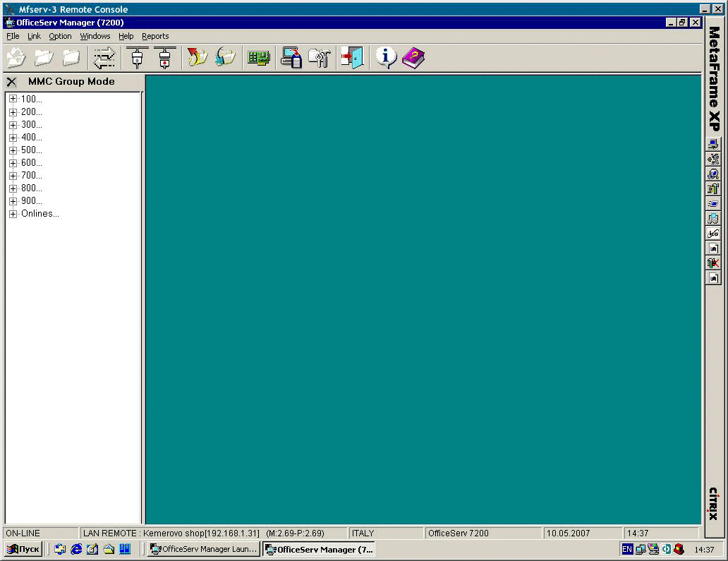Restore the OfficeServ Manager (7200) window
Viewport: 728px width, 561px height.
pyautogui.click(x=682, y=23)
